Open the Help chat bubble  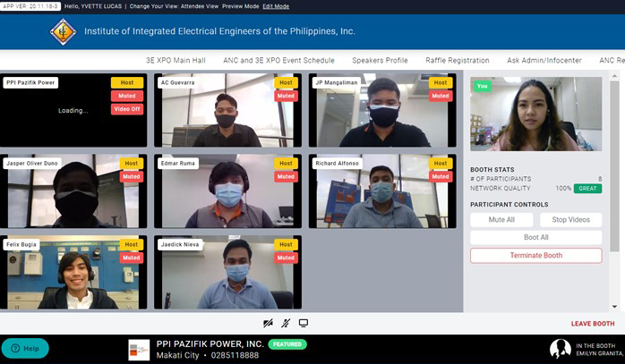click(25, 348)
